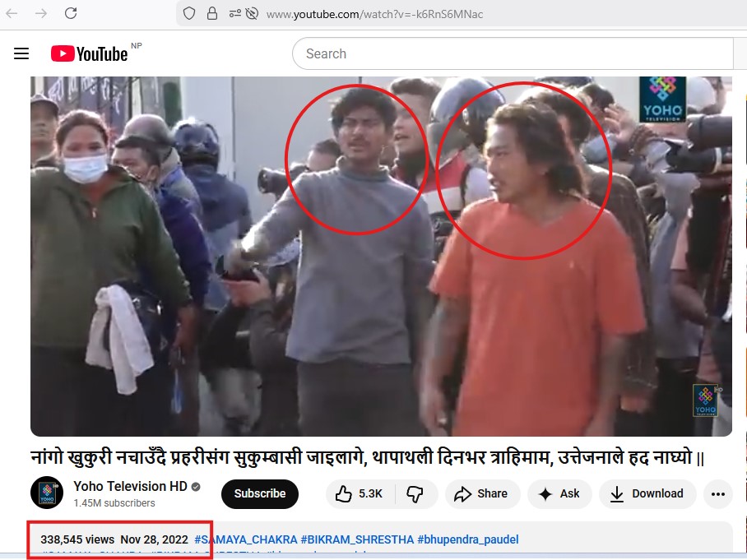Image resolution: width=747 pixels, height=560 pixels.
Task: Go back using the browser back arrow
Action: (x=12, y=13)
